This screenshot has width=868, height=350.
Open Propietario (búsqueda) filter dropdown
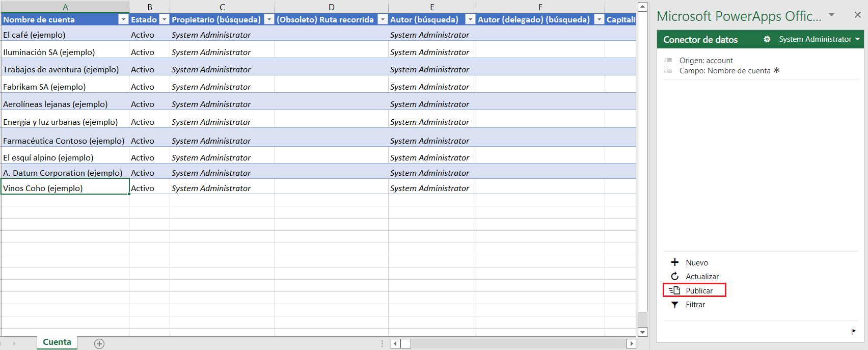pyautogui.click(x=269, y=19)
